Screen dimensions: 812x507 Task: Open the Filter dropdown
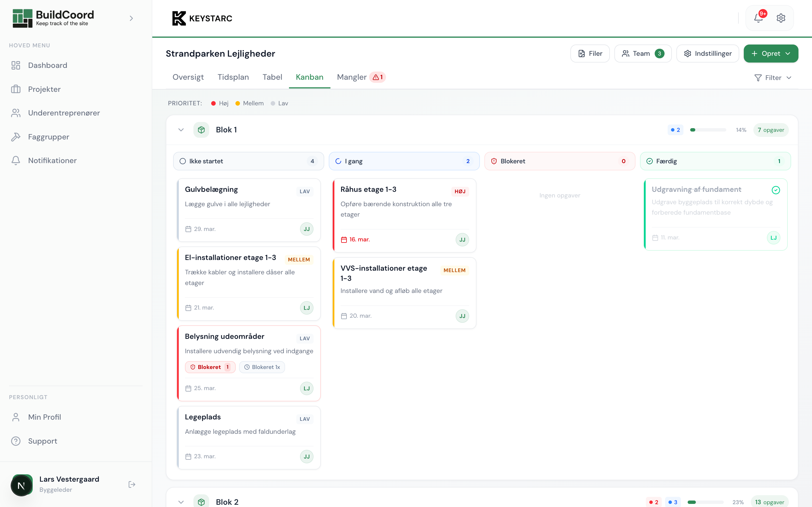click(x=773, y=78)
